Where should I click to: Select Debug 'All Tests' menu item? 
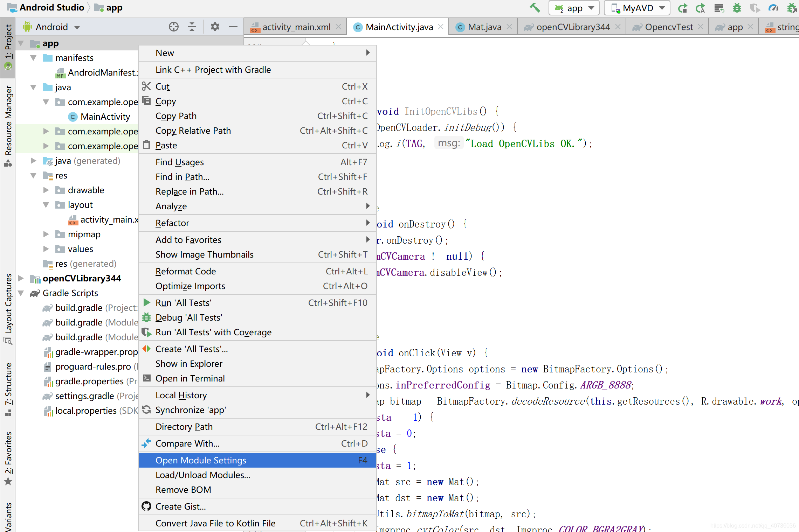coord(257,317)
